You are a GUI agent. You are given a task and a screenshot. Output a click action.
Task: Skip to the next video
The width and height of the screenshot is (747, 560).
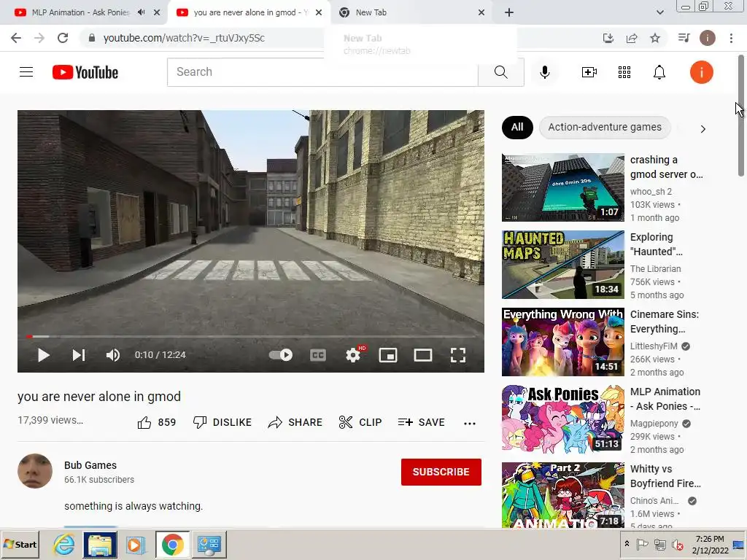(x=79, y=355)
